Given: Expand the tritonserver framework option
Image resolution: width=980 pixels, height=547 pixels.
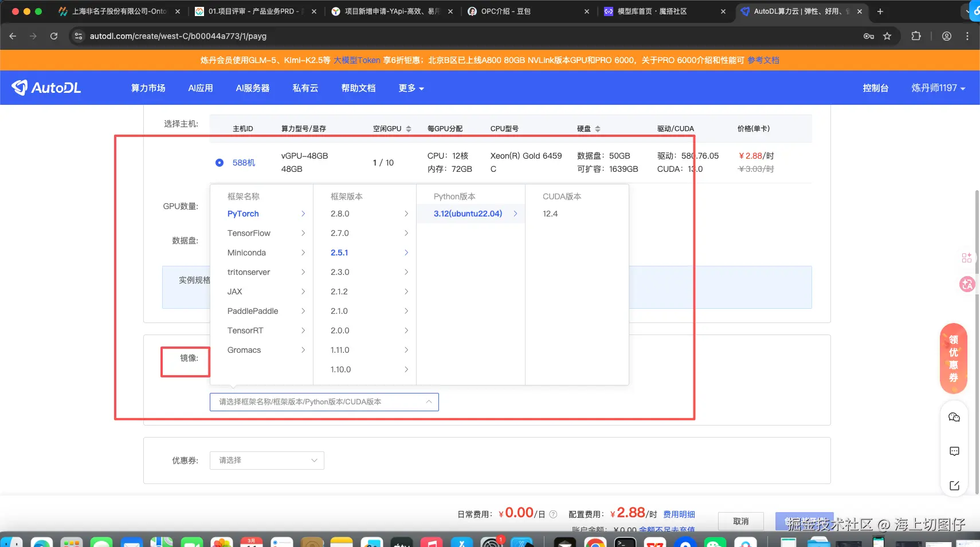Looking at the screenshot, I should tap(262, 272).
